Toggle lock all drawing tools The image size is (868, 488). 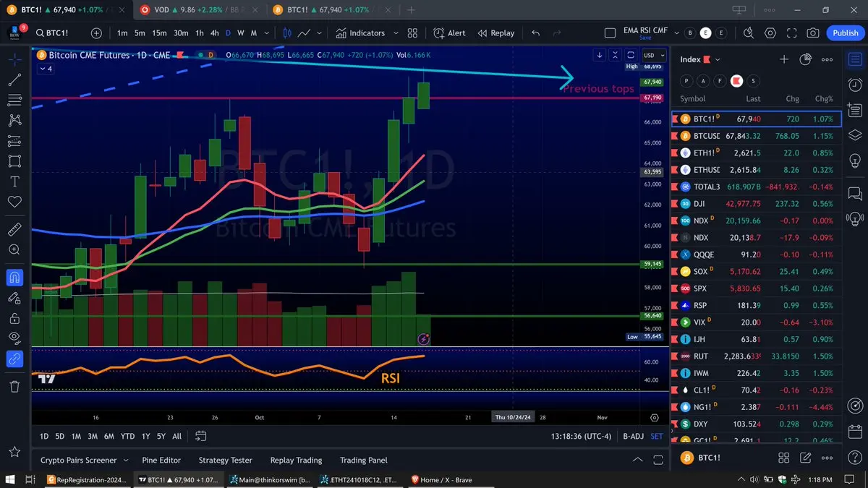point(14,317)
